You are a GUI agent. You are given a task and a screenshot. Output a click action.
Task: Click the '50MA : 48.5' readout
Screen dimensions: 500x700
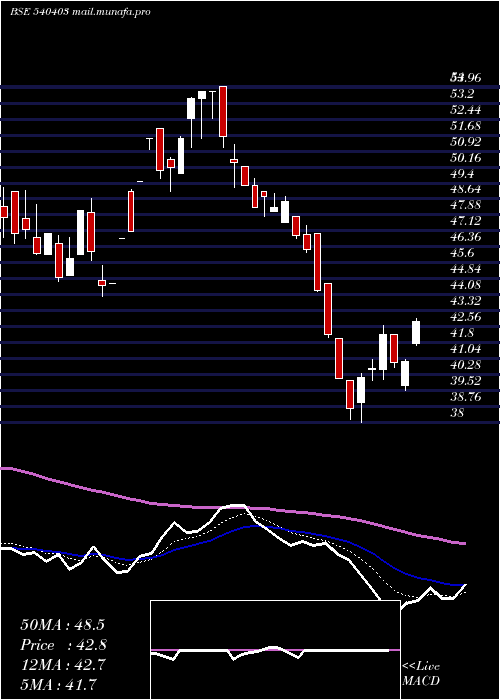[x=62, y=625]
